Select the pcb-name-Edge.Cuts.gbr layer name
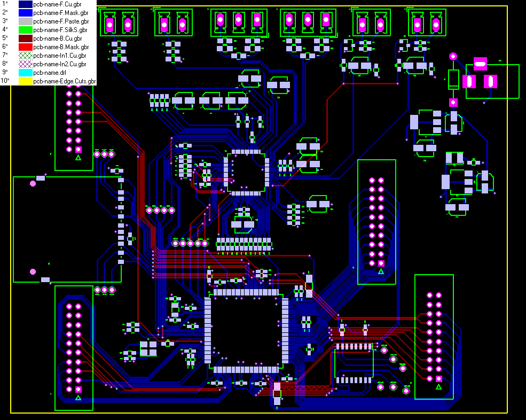 point(65,81)
